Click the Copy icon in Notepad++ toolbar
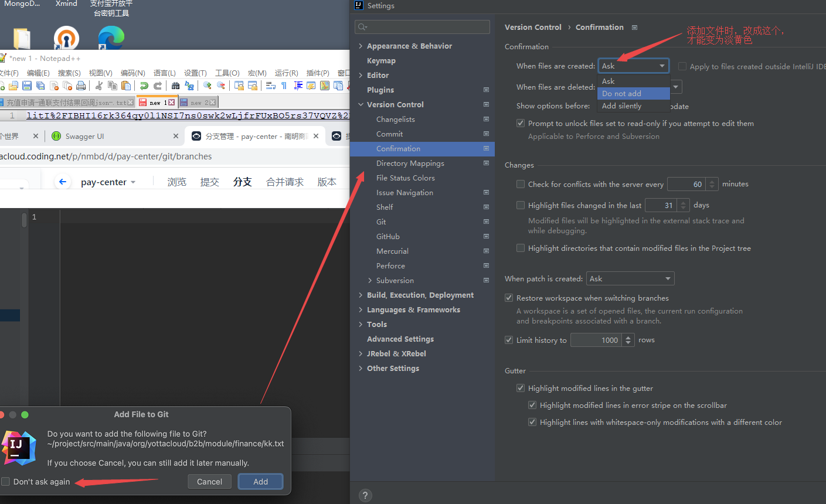 113,86
